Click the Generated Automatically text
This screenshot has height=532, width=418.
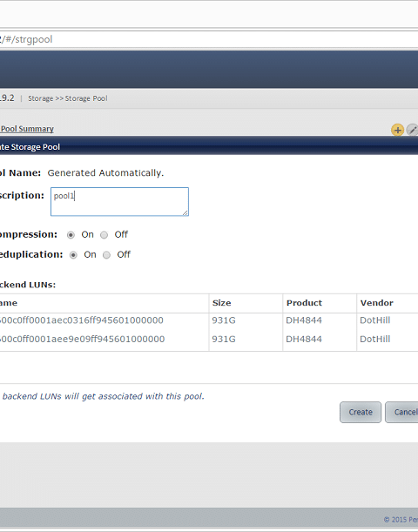[105, 173]
